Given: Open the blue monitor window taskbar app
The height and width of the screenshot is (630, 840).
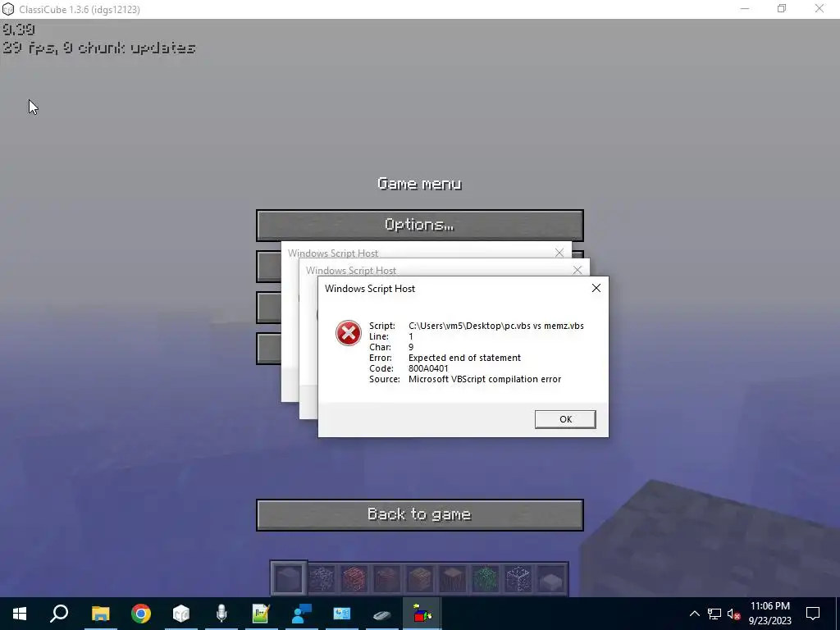Looking at the screenshot, I should click(342, 614).
